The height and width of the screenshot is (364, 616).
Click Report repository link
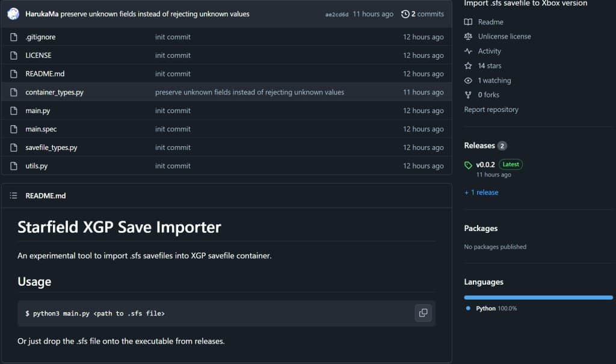pyautogui.click(x=491, y=110)
